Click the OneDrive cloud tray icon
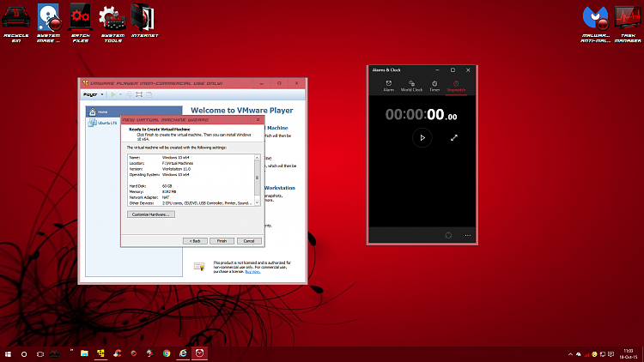 pos(578,354)
